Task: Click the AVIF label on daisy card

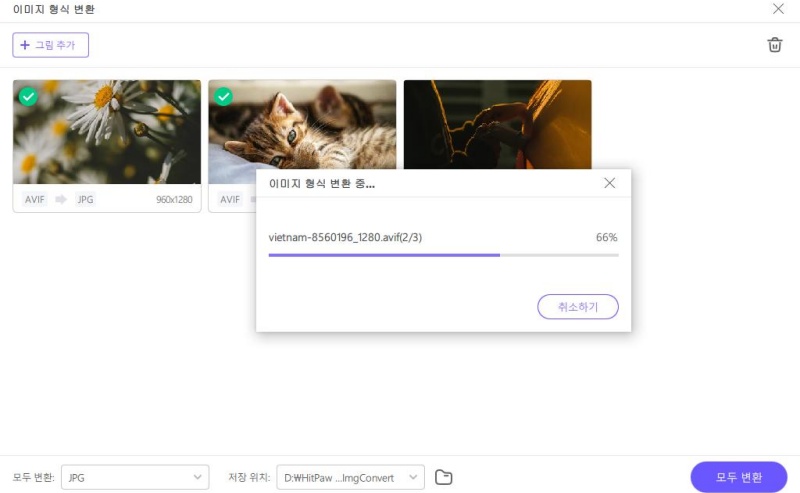Action: point(35,199)
